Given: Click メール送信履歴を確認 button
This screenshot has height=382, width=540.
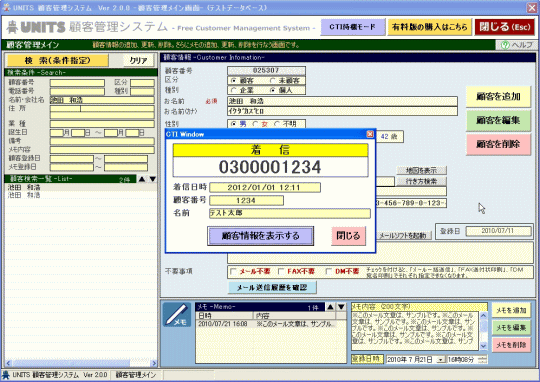Looking at the screenshot, I should click(272, 287).
